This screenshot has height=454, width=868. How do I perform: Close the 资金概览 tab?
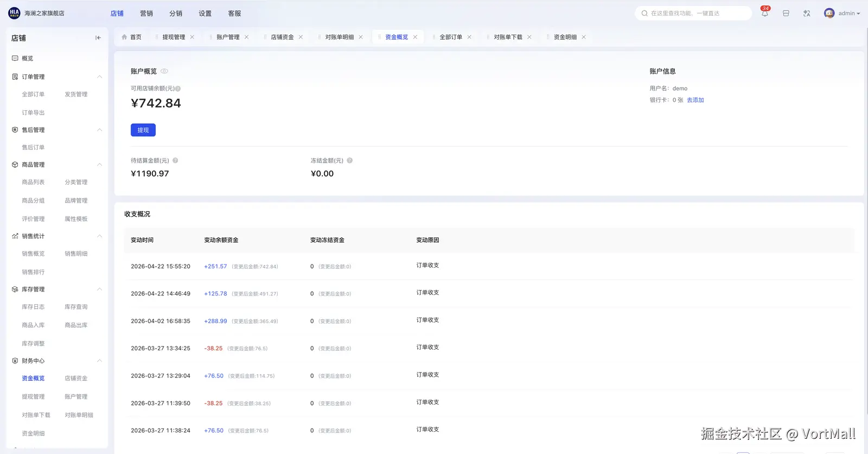415,37
